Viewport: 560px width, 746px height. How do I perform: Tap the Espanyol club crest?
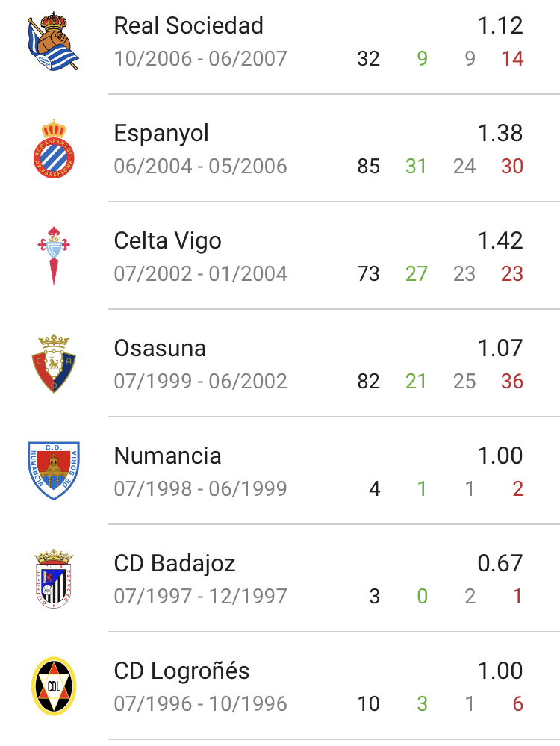pyautogui.click(x=54, y=149)
